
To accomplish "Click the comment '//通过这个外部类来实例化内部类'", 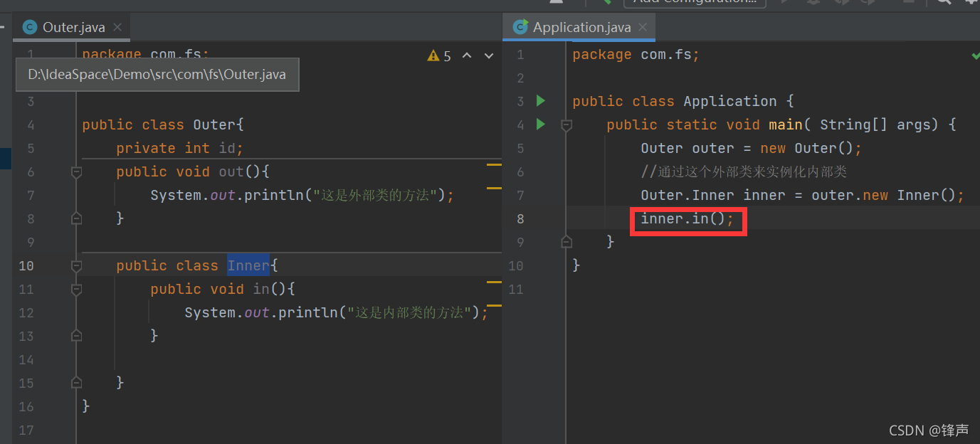I will tap(744, 171).
